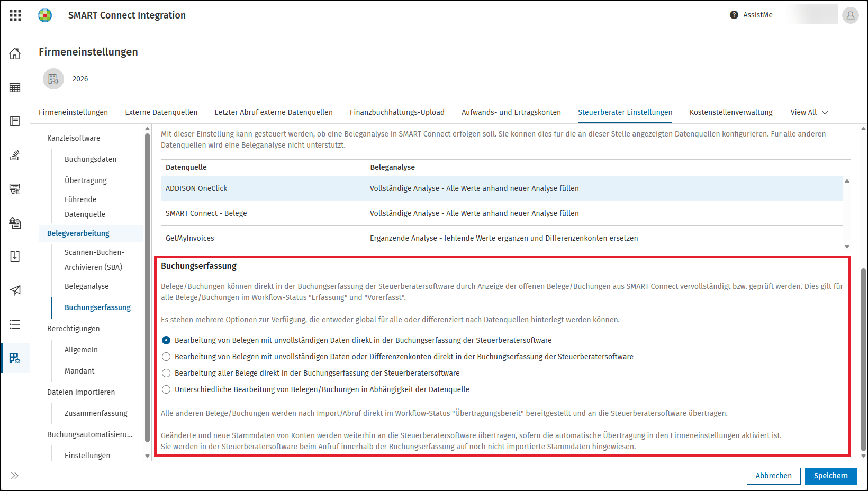This screenshot has width=868, height=491.
Task: Open the table grid icon in sidebar
Action: click(x=15, y=87)
